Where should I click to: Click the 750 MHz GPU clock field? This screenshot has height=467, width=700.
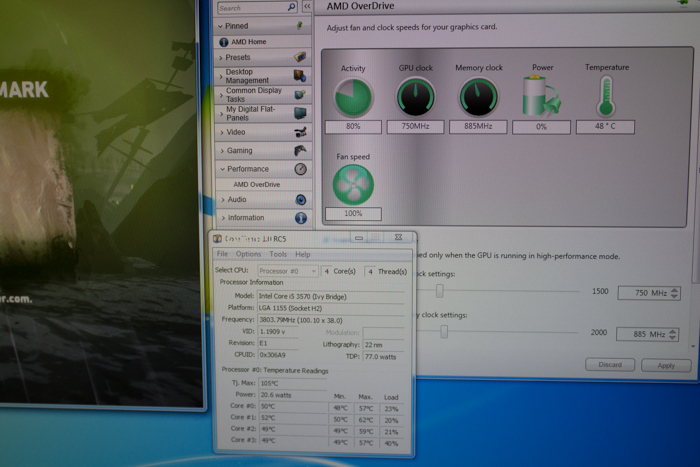[649, 293]
